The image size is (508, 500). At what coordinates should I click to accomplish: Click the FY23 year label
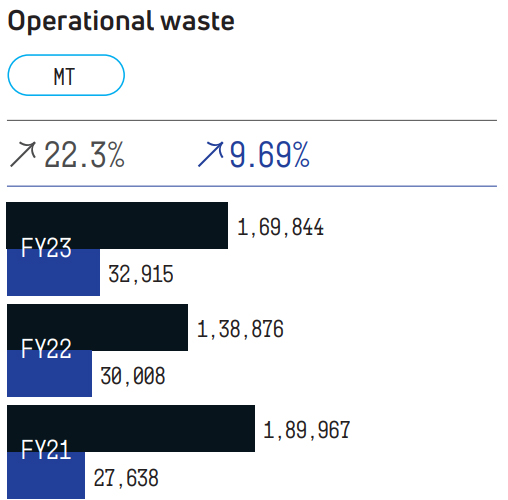(x=46, y=248)
